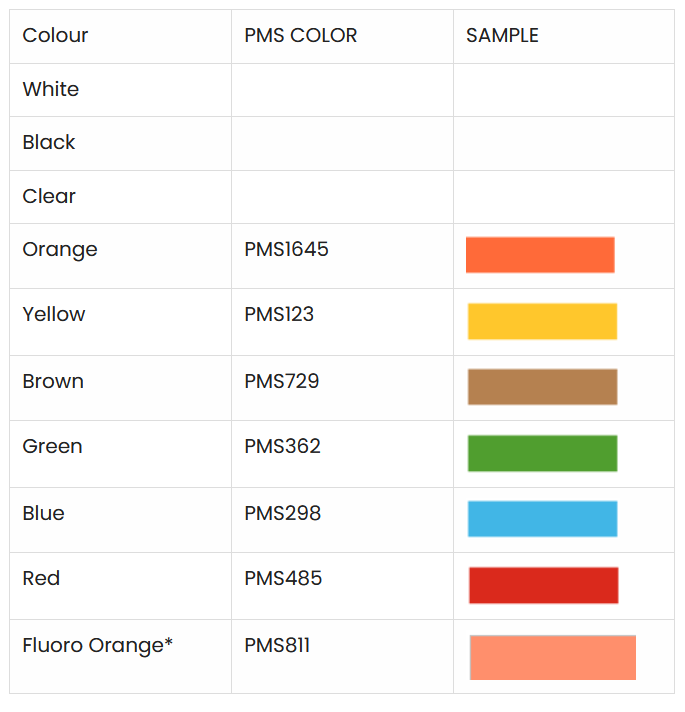Image resolution: width=685 pixels, height=712 pixels.
Task: Click the Yellow PMS123 color sample
Action: tap(542, 321)
